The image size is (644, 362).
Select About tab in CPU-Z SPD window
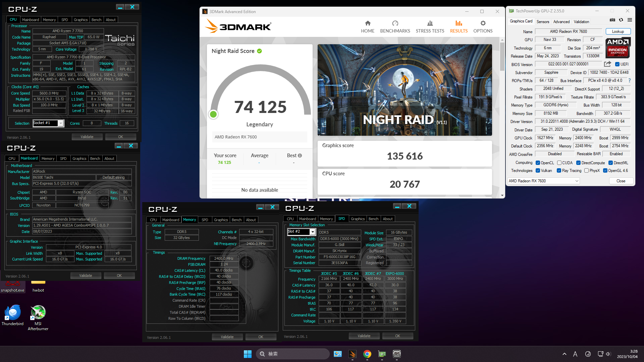coord(388,219)
